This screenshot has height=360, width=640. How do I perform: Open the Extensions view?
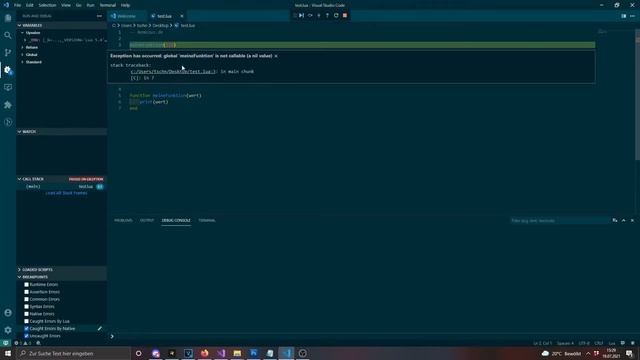coord(8,105)
